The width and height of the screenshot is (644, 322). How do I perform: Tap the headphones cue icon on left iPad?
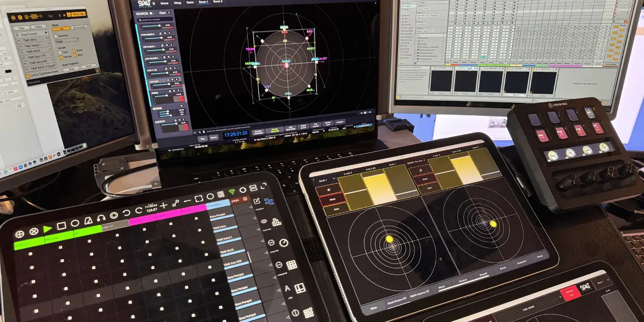(101, 219)
